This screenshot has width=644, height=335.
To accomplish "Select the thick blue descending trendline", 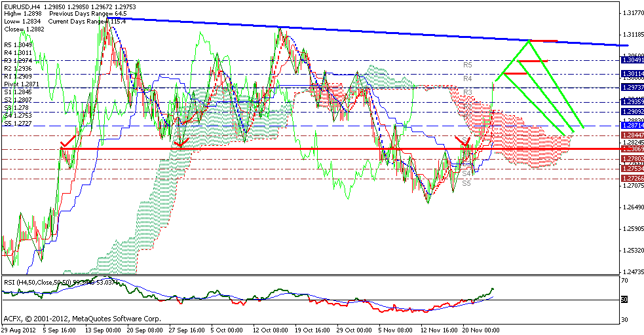I will coord(328,30).
